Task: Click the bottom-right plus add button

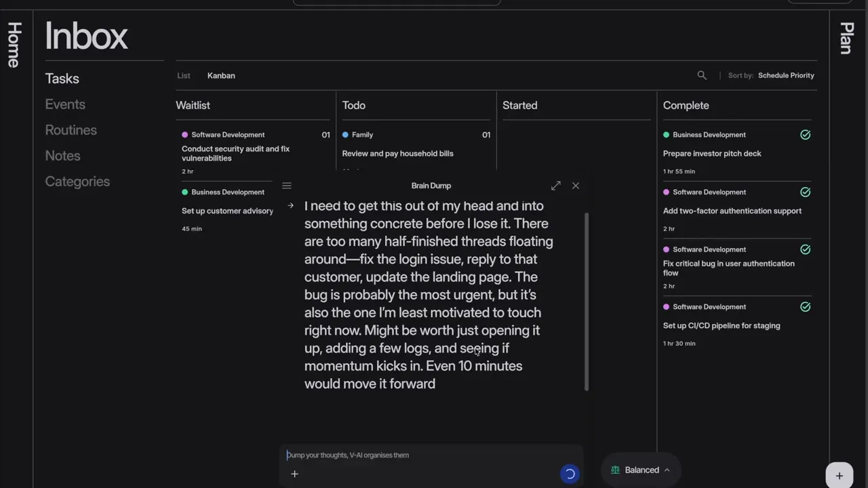Action: point(839,475)
